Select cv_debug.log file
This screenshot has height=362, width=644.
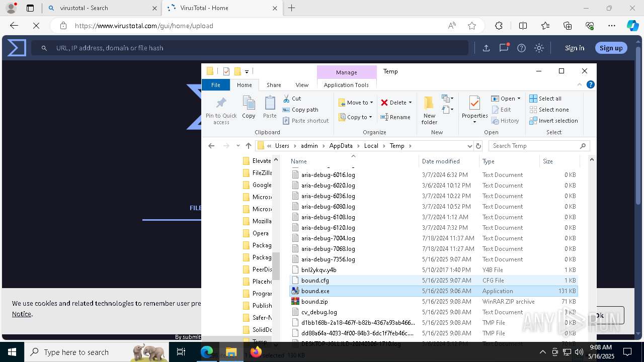point(433,312)
